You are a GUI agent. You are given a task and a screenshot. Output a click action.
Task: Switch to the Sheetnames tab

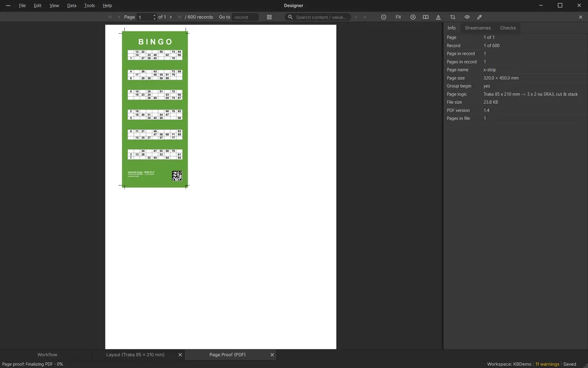[x=478, y=28]
